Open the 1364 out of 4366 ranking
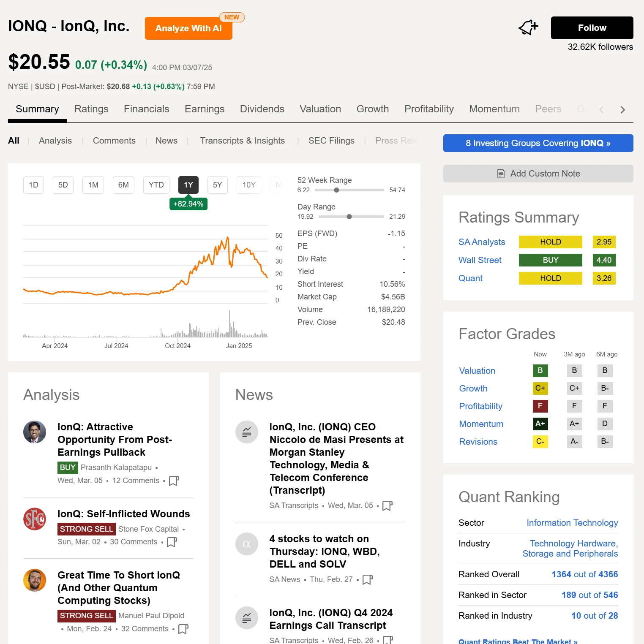The height and width of the screenshot is (644, 644). tap(585, 574)
